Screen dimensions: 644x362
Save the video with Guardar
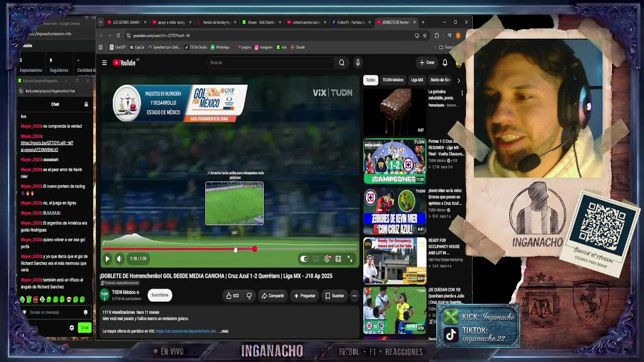point(335,296)
